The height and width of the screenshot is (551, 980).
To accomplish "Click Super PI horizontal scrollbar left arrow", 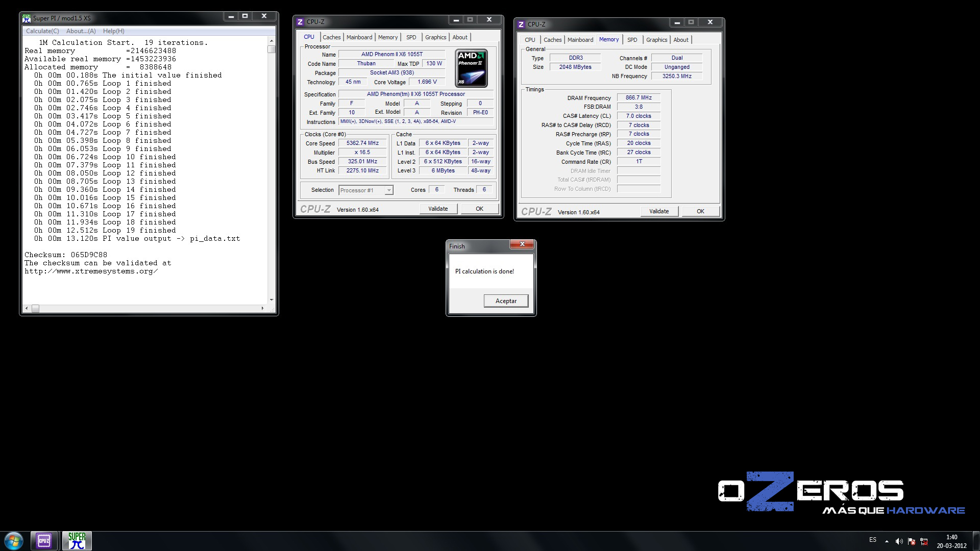I will 27,308.
